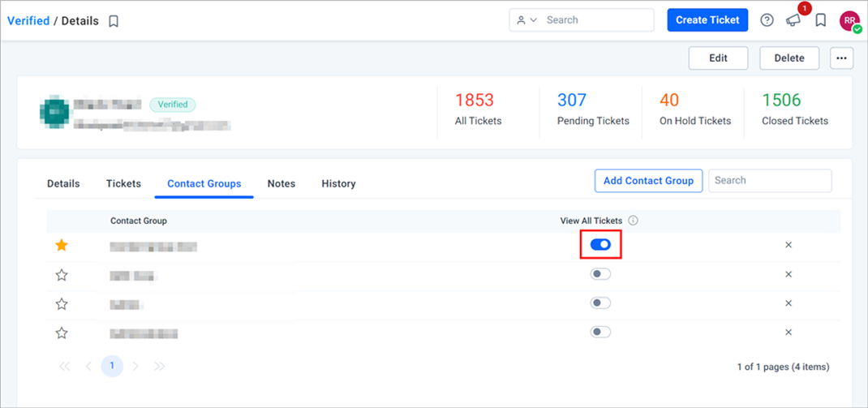Disable View All Tickets for first group
This screenshot has height=408, width=868.
point(600,245)
